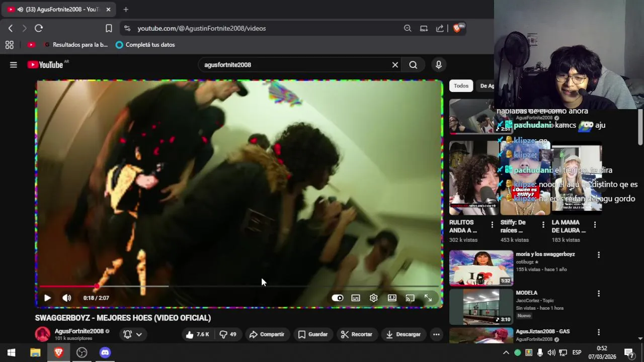The image size is (644, 362).
Task: Open the media cast icon in address bar
Action: click(424, 29)
